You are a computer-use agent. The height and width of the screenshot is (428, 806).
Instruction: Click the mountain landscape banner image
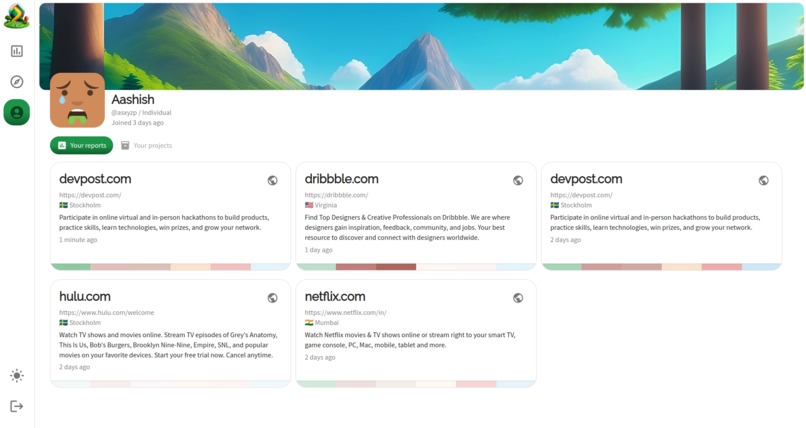[x=422, y=46]
